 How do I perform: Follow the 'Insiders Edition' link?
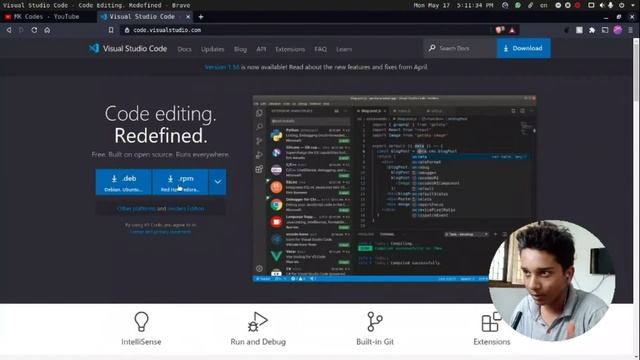pyautogui.click(x=186, y=209)
